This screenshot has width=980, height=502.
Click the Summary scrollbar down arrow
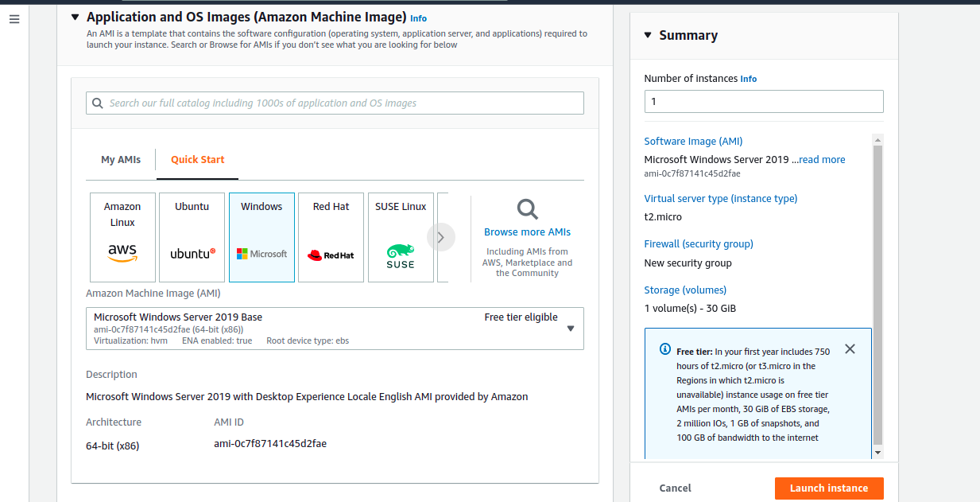pos(878,453)
